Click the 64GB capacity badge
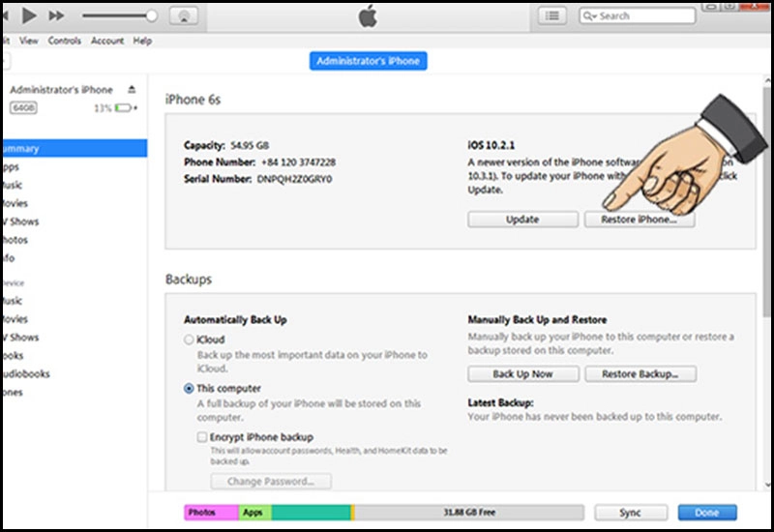Image resolution: width=774 pixels, height=532 pixels. tap(23, 107)
